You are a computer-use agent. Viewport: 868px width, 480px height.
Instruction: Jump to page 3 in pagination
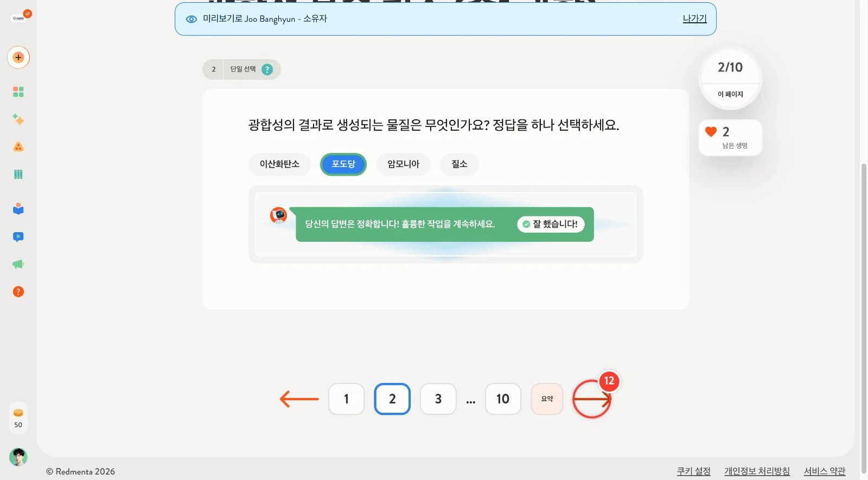coord(438,399)
